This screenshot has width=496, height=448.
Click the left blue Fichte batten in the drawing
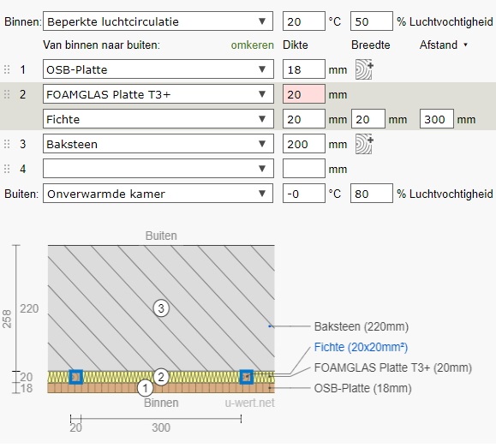click(76, 377)
